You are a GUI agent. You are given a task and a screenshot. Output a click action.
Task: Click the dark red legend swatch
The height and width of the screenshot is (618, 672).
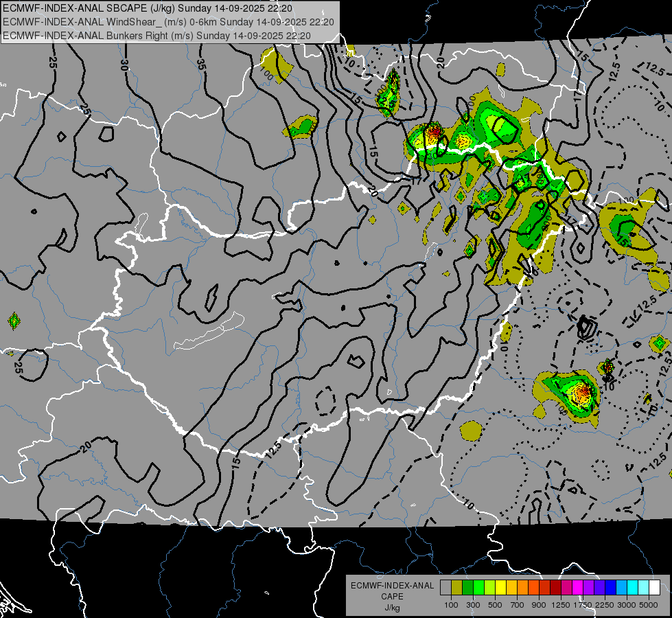[x=555, y=588]
